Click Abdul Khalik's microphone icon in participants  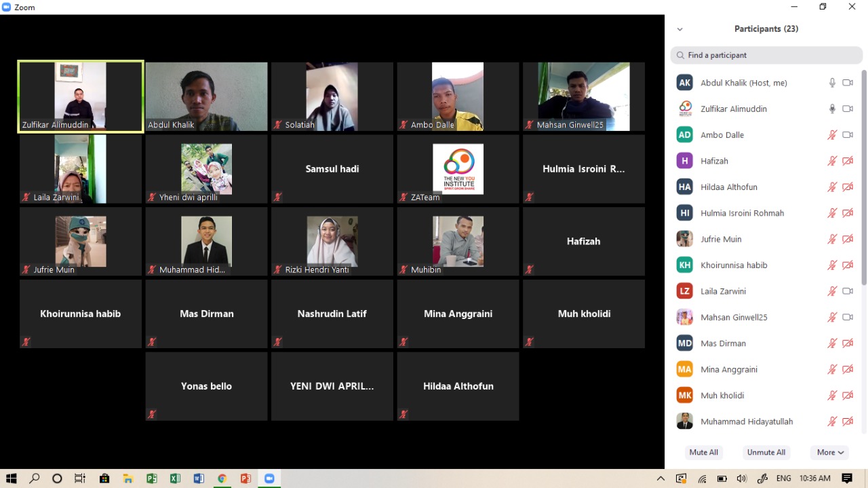pyautogui.click(x=832, y=83)
